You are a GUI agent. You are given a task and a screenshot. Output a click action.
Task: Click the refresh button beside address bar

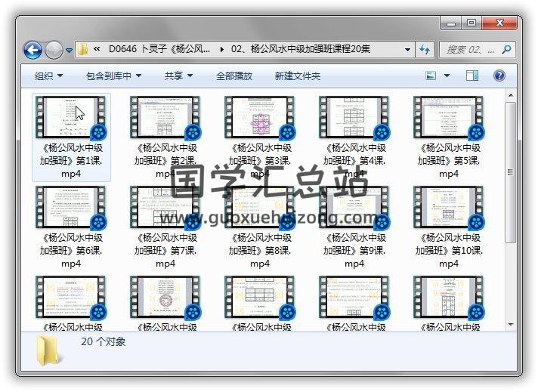[425, 50]
